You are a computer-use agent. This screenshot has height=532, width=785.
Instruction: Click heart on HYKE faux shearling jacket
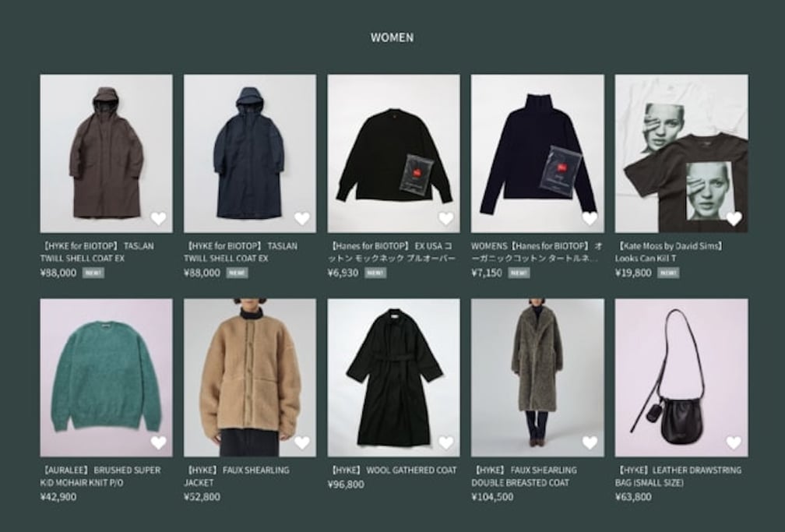coord(302,442)
